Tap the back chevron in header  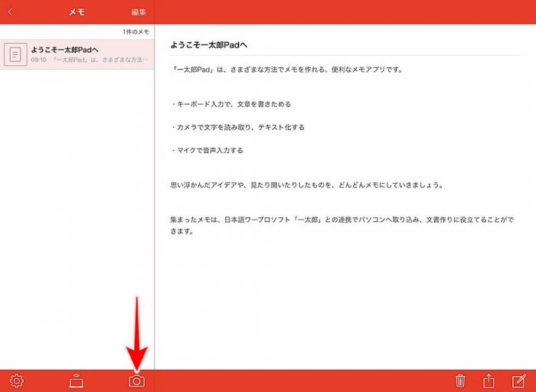pos(10,12)
